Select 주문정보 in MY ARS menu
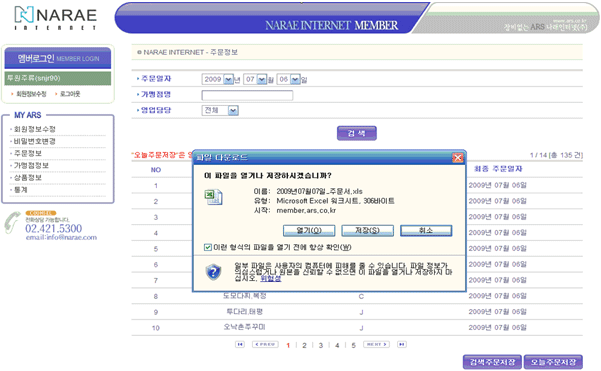601x371 pixels. (x=28, y=153)
